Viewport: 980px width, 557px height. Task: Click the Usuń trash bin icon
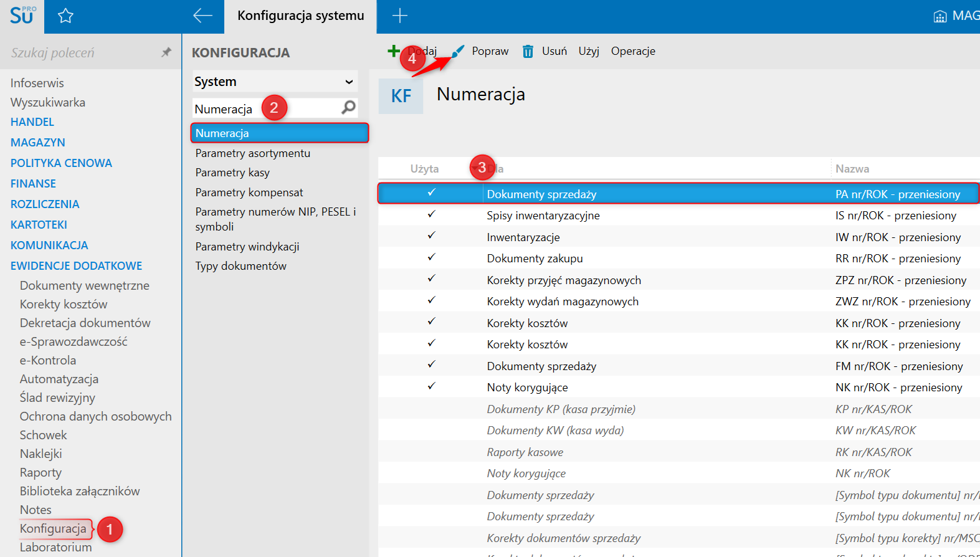coord(528,51)
